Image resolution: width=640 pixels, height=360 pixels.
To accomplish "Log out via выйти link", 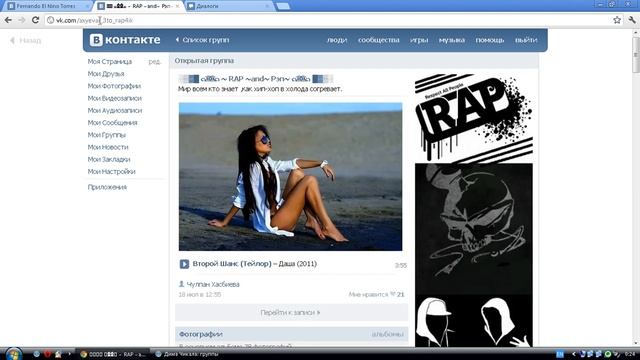I will [x=526, y=40].
